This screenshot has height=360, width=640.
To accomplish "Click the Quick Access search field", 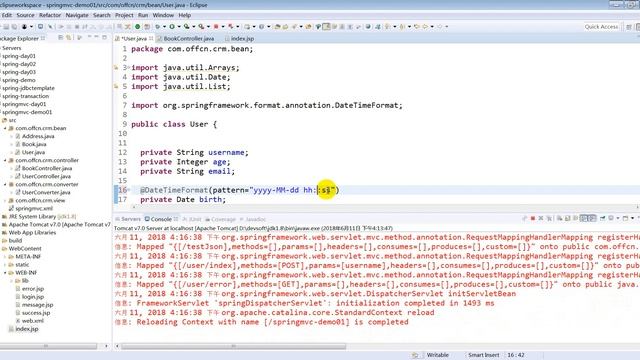I will (x=601, y=27).
